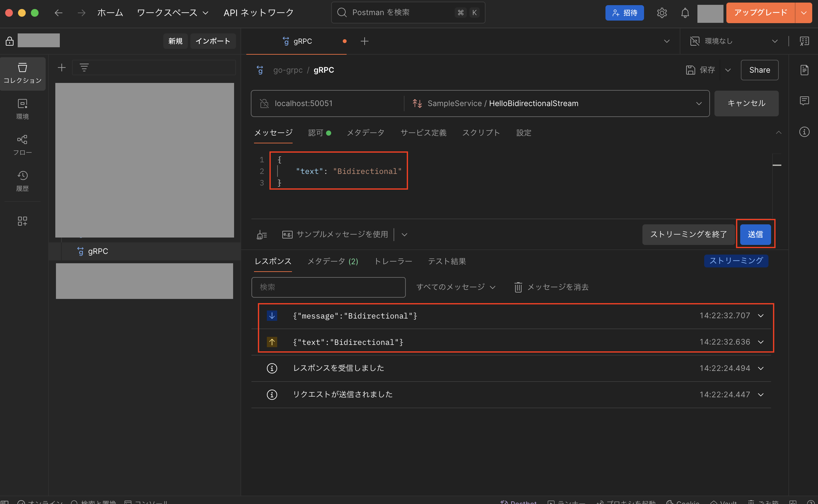Switch to the 設定 tab
The image size is (818, 504).
click(523, 133)
